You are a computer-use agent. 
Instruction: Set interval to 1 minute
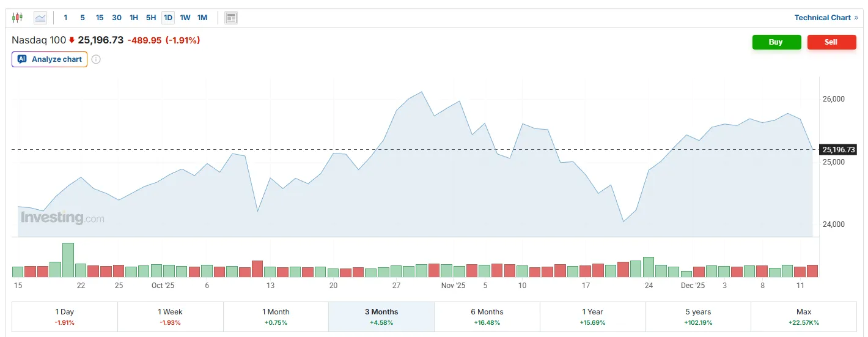point(65,18)
